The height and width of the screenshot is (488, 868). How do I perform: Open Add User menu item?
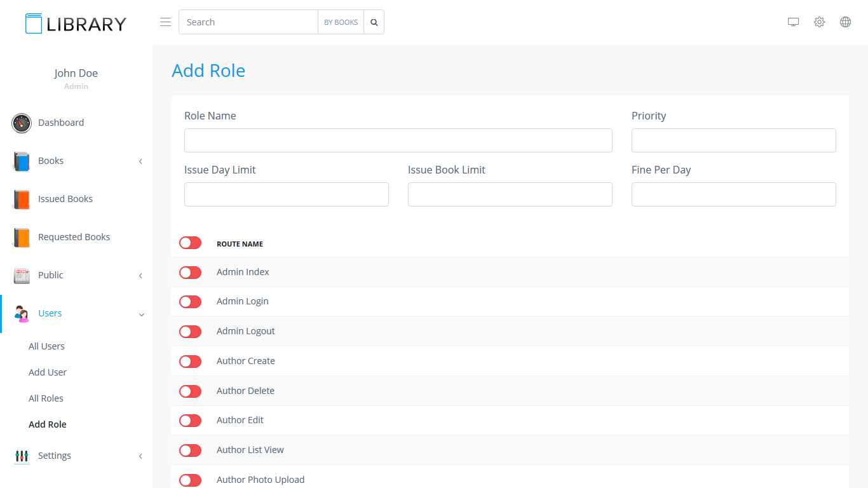48,372
